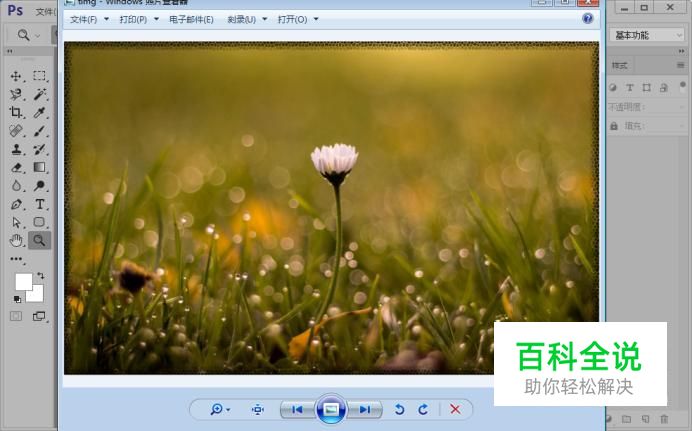Screen dimensions: 692x431
Task: Select the Eyedropper tool
Action: (39, 112)
